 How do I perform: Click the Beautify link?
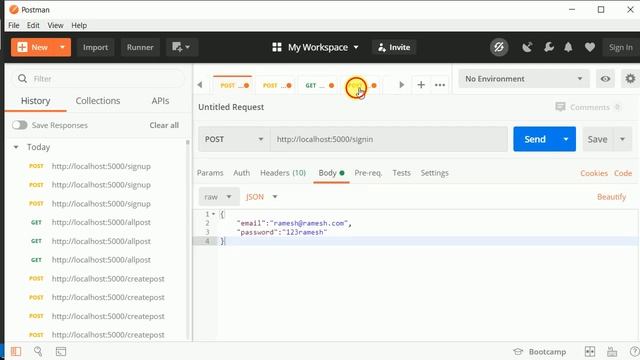pyautogui.click(x=611, y=197)
